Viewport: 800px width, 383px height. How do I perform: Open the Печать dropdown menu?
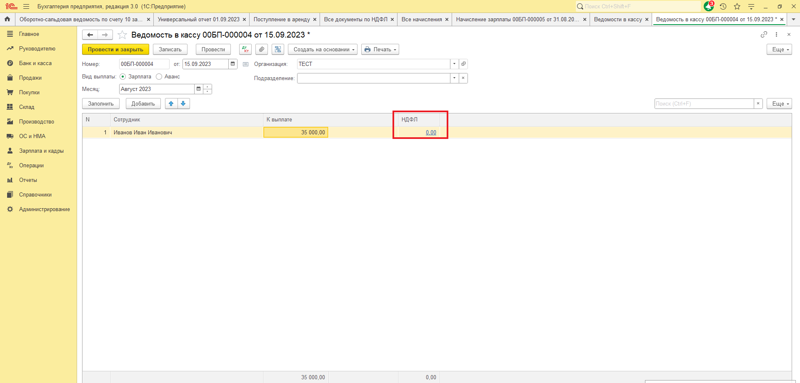point(380,49)
